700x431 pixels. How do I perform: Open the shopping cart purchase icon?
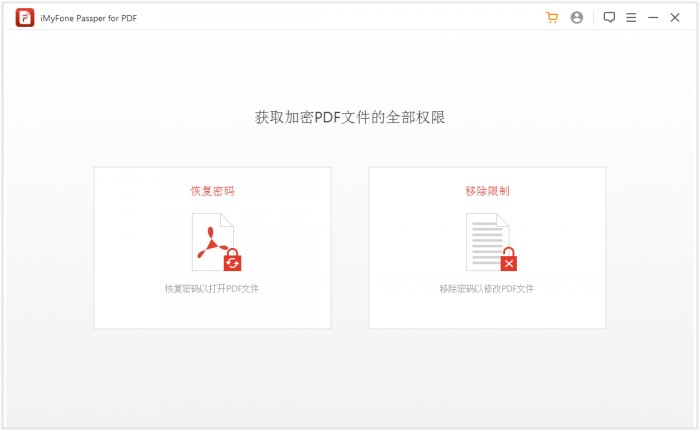point(552,17)
